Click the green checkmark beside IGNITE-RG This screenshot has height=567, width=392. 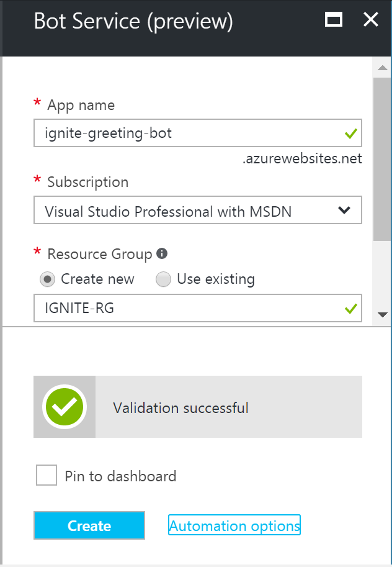click(x=349, y=308)
